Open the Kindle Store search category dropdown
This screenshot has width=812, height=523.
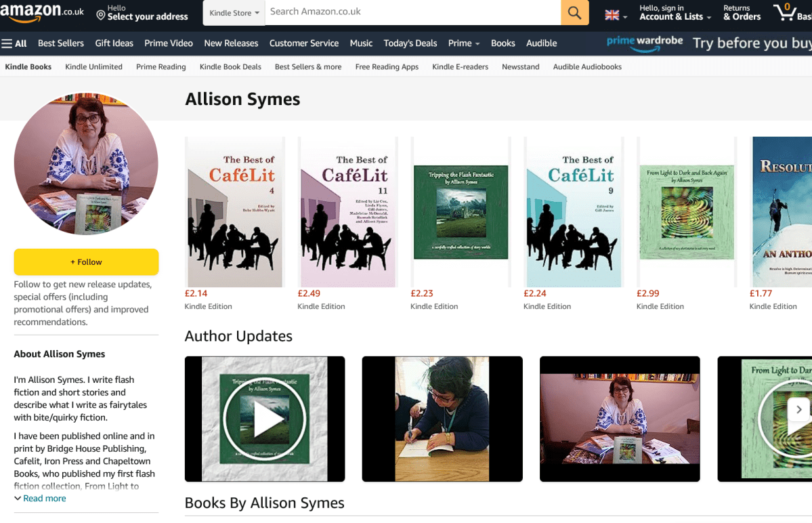pos(234,13)
